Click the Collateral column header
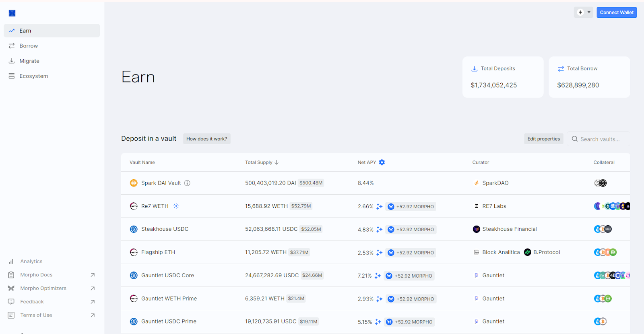 point(604,162)
